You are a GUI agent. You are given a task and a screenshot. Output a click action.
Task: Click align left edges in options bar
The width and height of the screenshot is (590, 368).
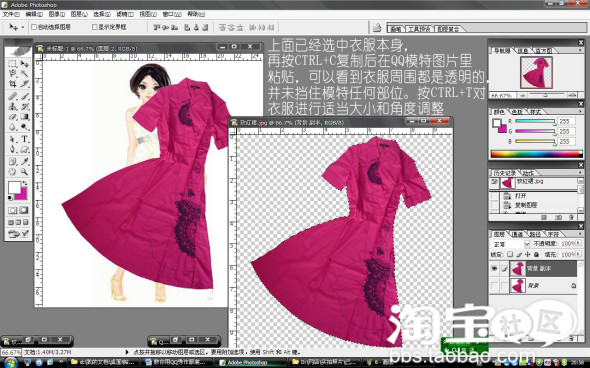187,27
